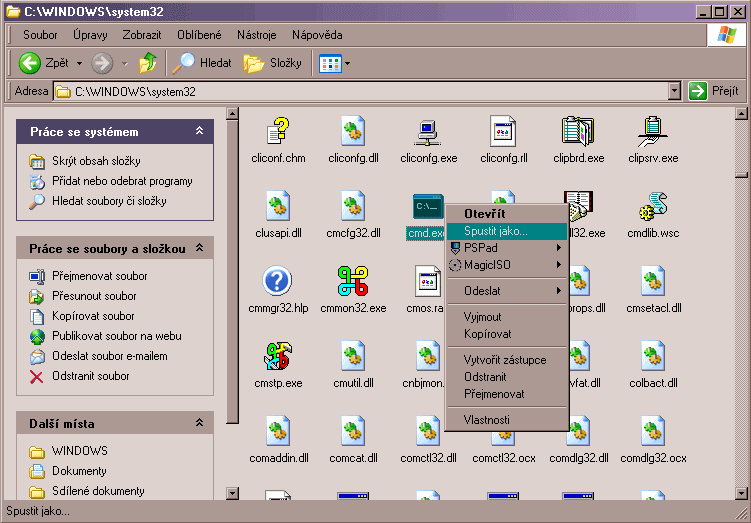
Task: Click Vlastnosti in the context menu
Action: [487, 419]
